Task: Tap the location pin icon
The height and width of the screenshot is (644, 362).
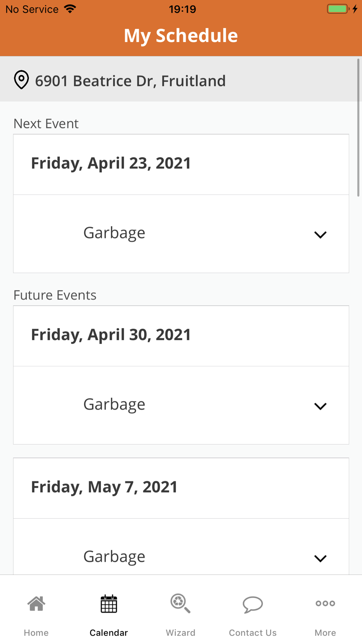Action: 21,80
